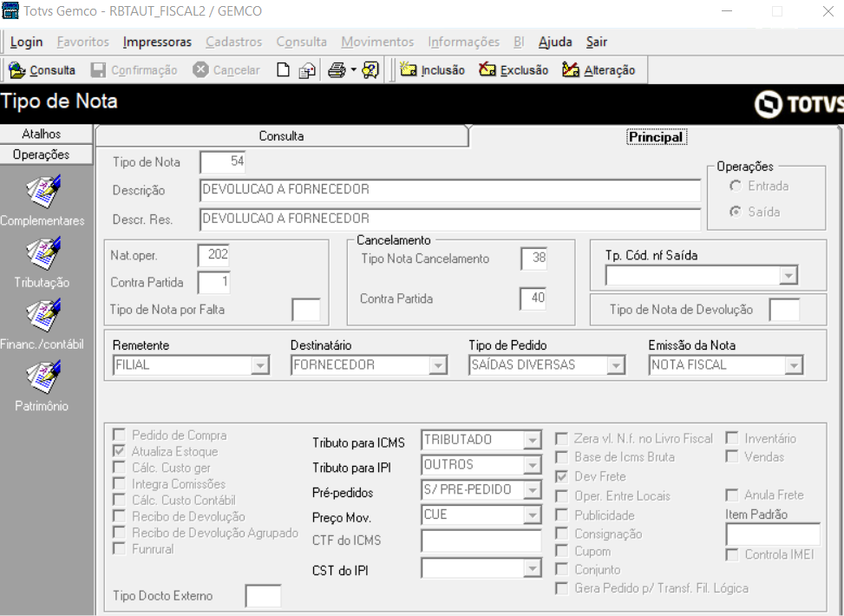Viewport: 844px width, 616px height.
Task: Open the Emissão da Nota dropdown
Action: [794, 365]
